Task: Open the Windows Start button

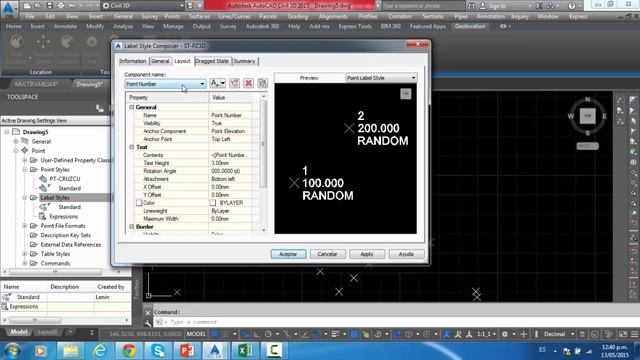Action: coord(12,350)
